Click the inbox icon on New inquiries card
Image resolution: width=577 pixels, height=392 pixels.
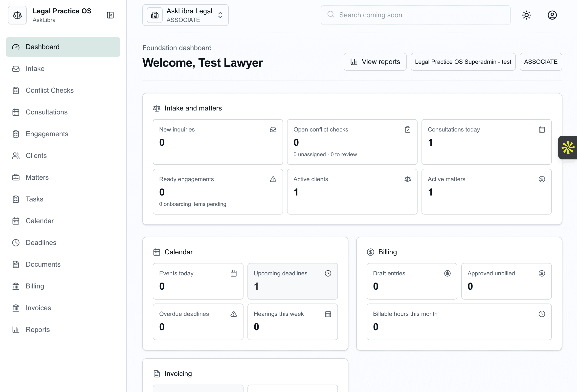click(x=273, y=130)
